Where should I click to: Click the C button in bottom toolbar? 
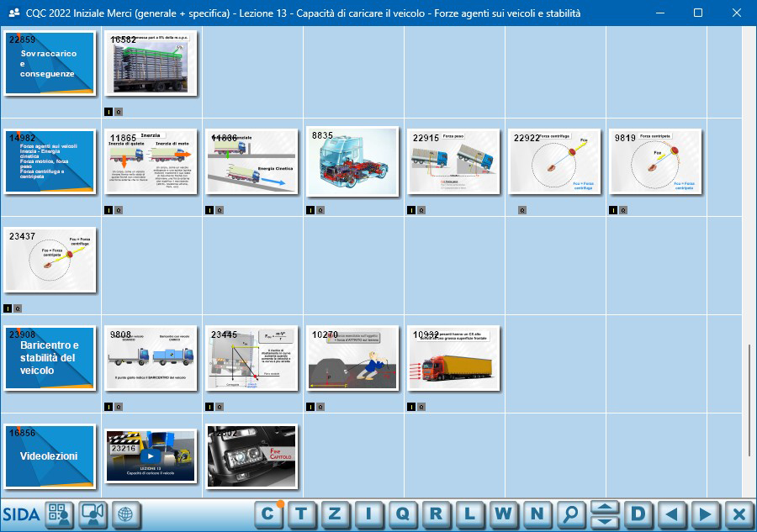tap(267, 514)
